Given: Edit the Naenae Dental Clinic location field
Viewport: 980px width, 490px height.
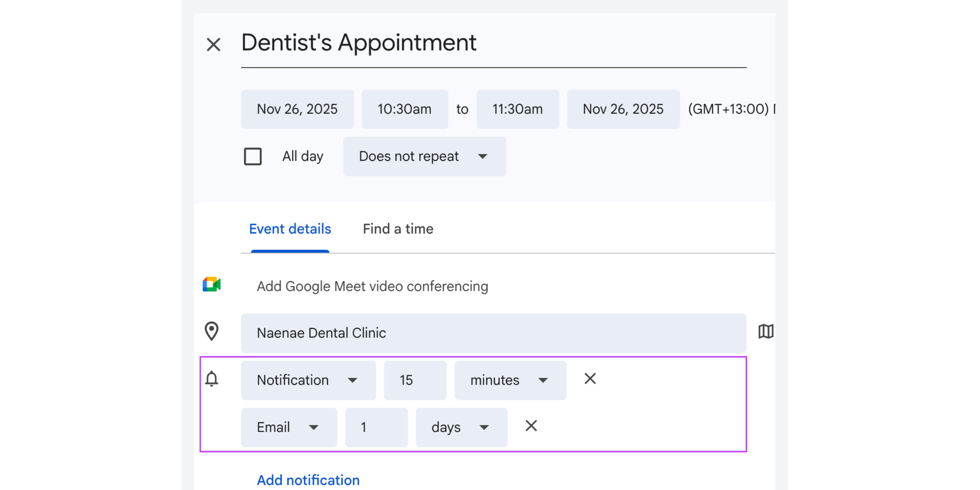Looking at the screenshot, I should [492, 333].
